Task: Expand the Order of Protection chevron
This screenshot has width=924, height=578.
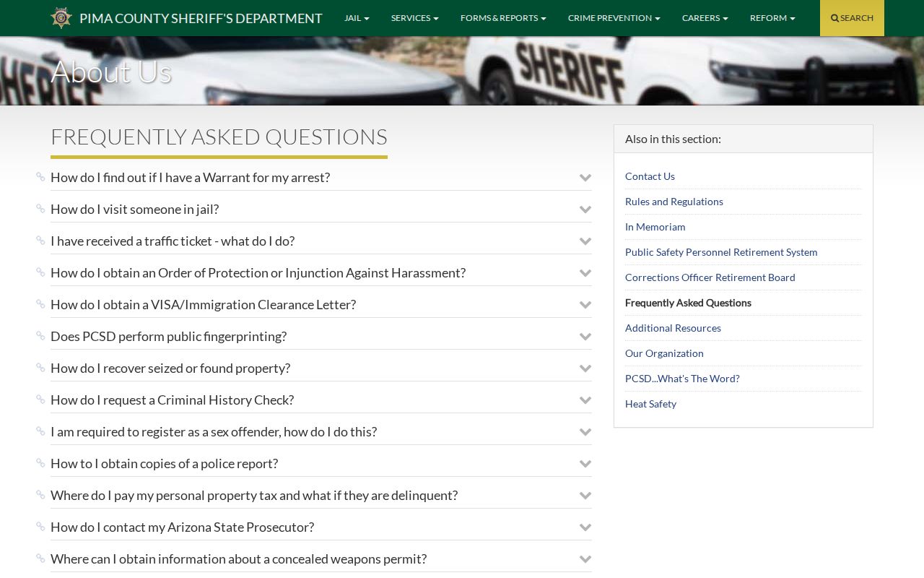Action: (x=585, y=273)
